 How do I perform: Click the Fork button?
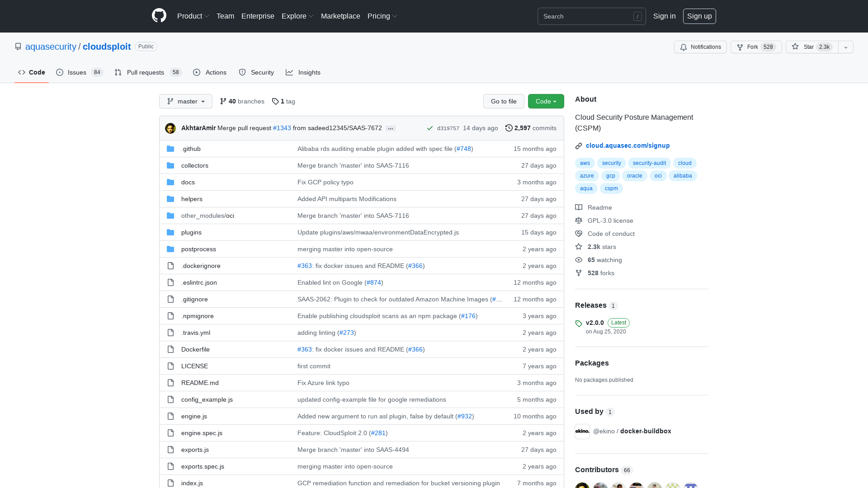tap(756, 47)
